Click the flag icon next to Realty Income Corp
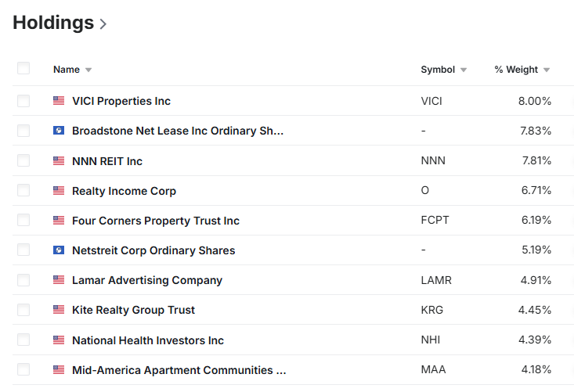The height and width of the screenshot is (392, 574). point(59,191)
